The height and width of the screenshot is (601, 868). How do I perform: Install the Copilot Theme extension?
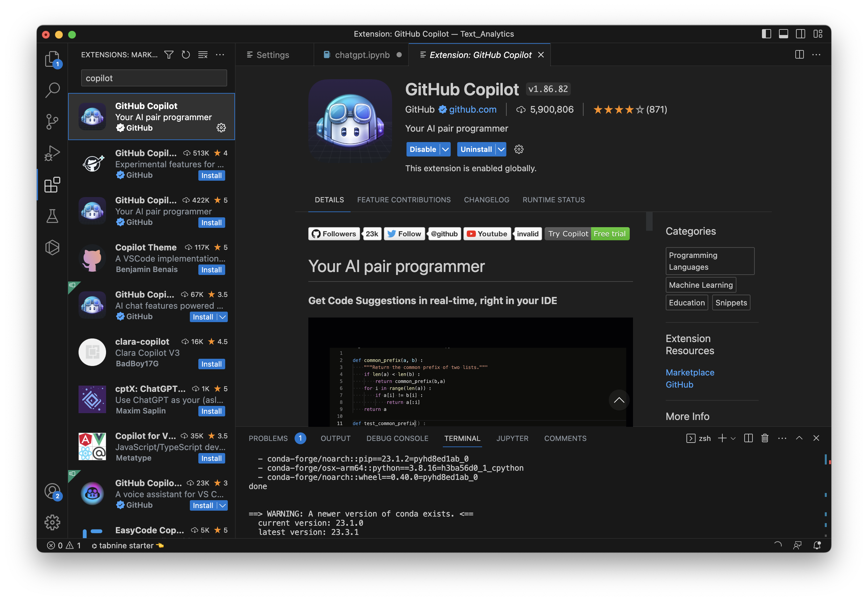pyautogui.click(x=211, y=270)
